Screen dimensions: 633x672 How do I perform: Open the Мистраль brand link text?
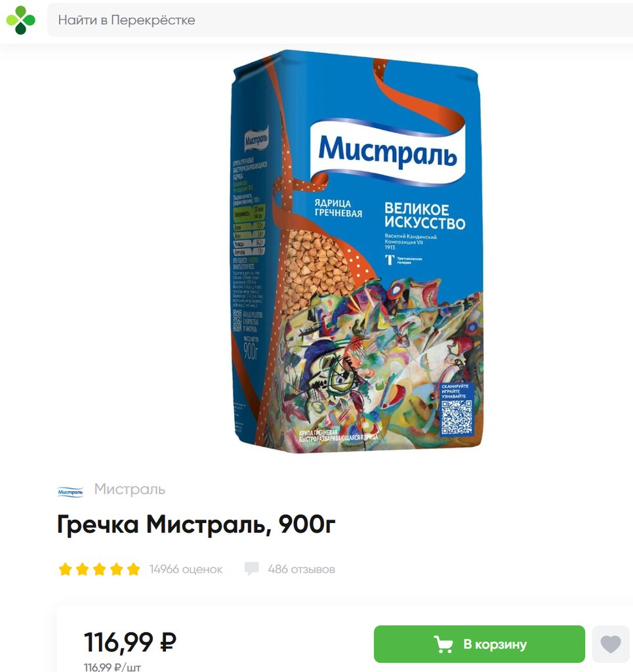point(129,489)
